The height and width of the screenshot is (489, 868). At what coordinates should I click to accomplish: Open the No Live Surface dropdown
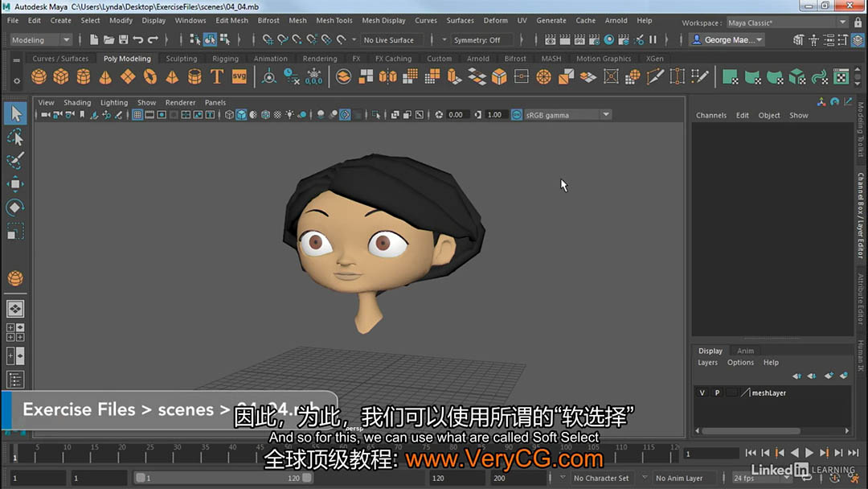click(x=392, y=40)
